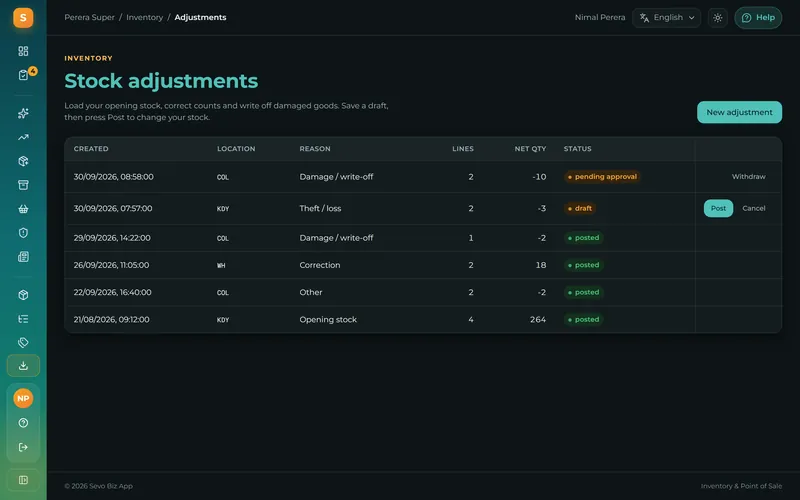Click the Nimal Perera user name
This screenshot has width=800, height=500.
[599, 17]
